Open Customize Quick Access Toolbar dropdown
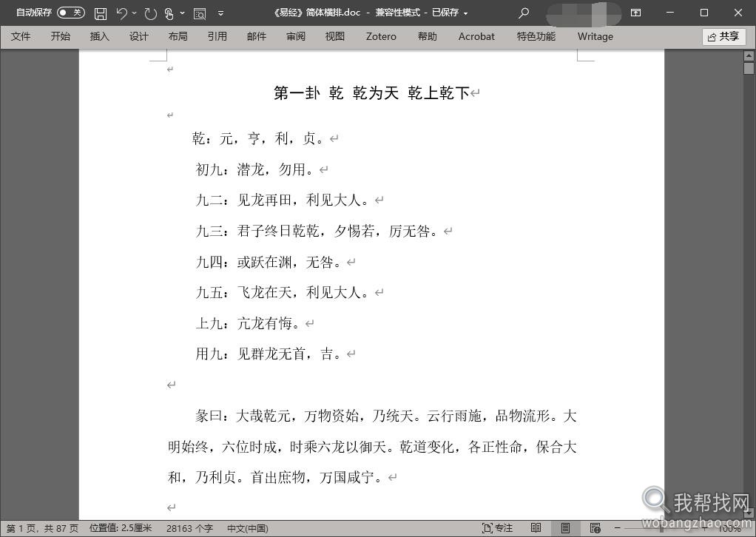Screen dimensions: 756x537 coord(220,13)
